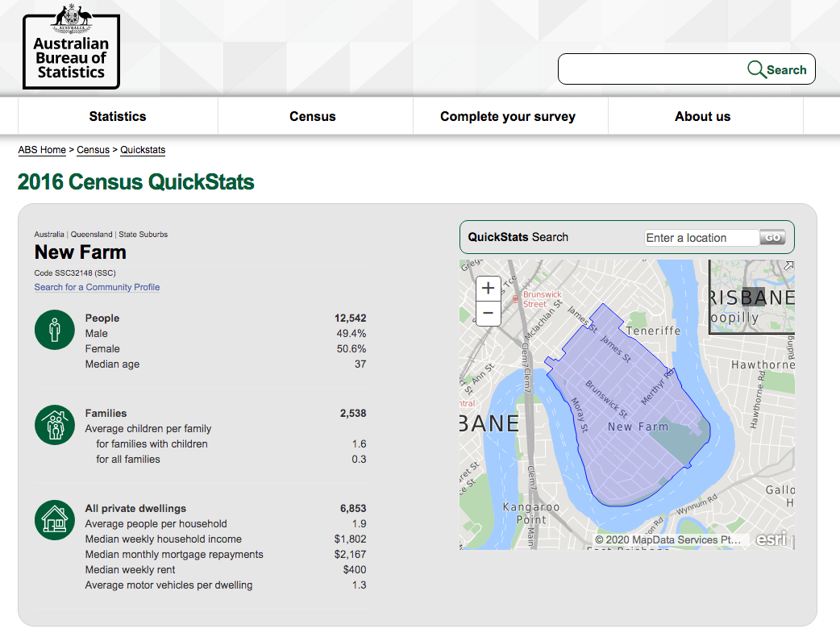The image size is (840, 637).
Task: Click the Code SSC32148 (SSC) text
Action: (75, 273)
